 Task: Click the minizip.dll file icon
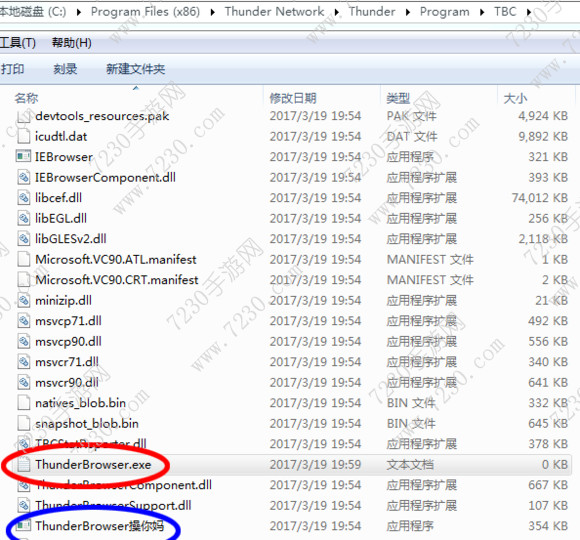point(24,300)
